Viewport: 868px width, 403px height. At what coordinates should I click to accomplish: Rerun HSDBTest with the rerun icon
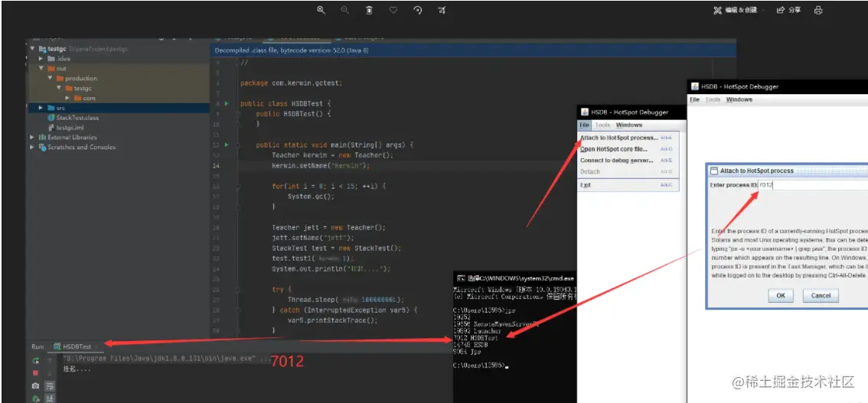point(35,360)
